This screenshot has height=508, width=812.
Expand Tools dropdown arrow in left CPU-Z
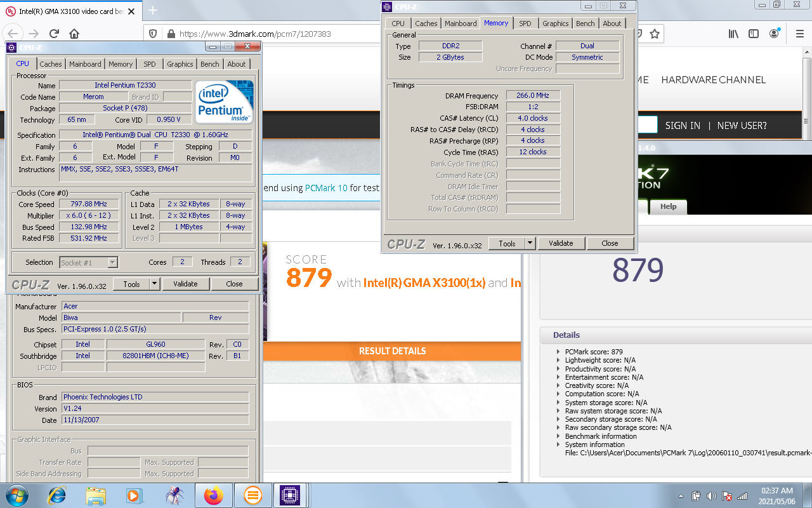click(x=155, y=284)
